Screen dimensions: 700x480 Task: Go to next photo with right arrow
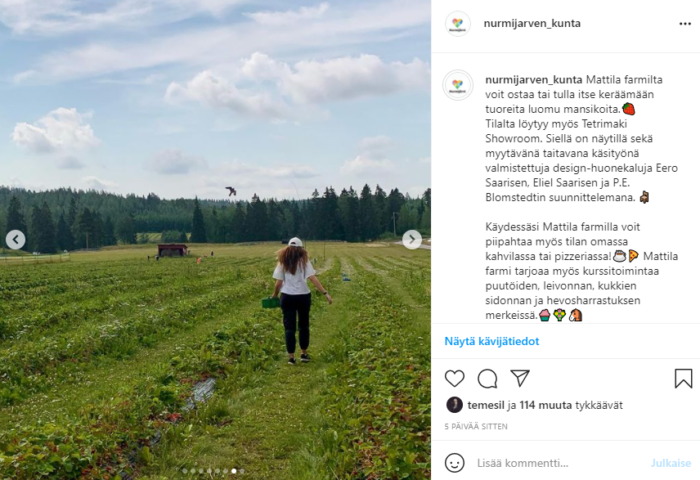click(412, 240)
